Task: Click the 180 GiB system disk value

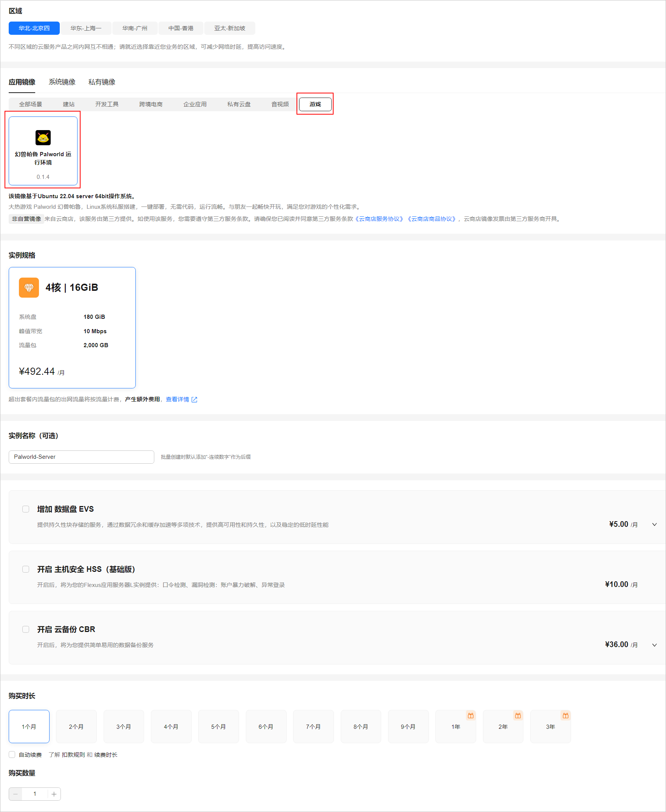Action: tap(95, 317)
